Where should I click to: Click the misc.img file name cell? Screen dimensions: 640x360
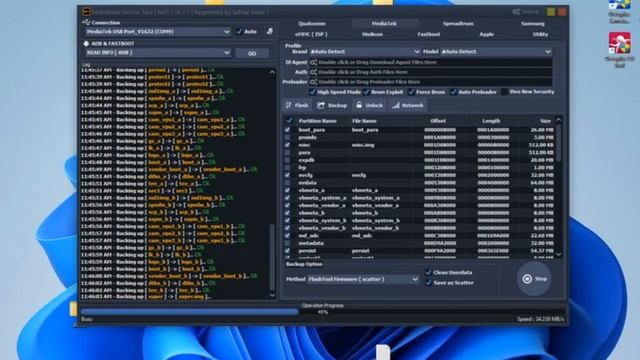coord(363,145)
